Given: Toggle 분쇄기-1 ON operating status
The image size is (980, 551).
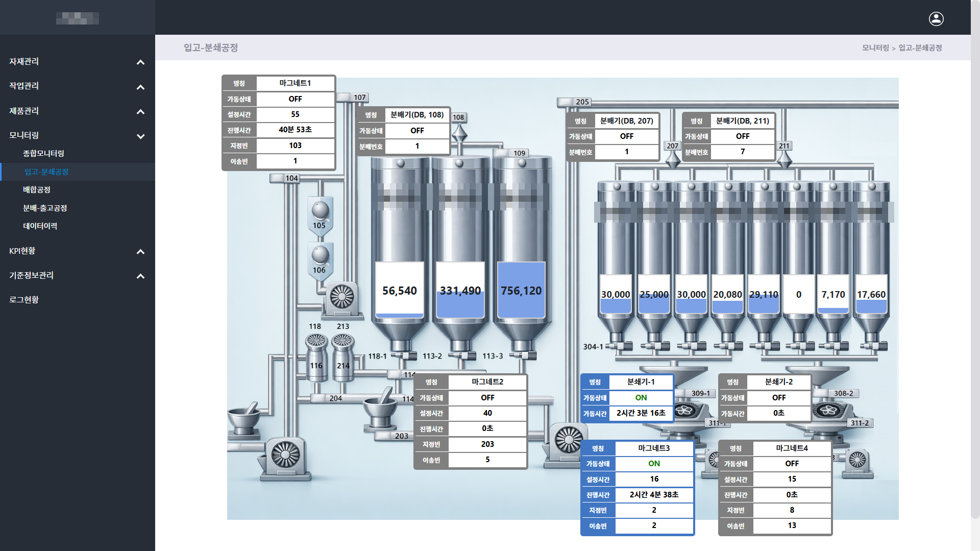Looking at the screenshot, I should pyautogui.click(x=641, y=398).
